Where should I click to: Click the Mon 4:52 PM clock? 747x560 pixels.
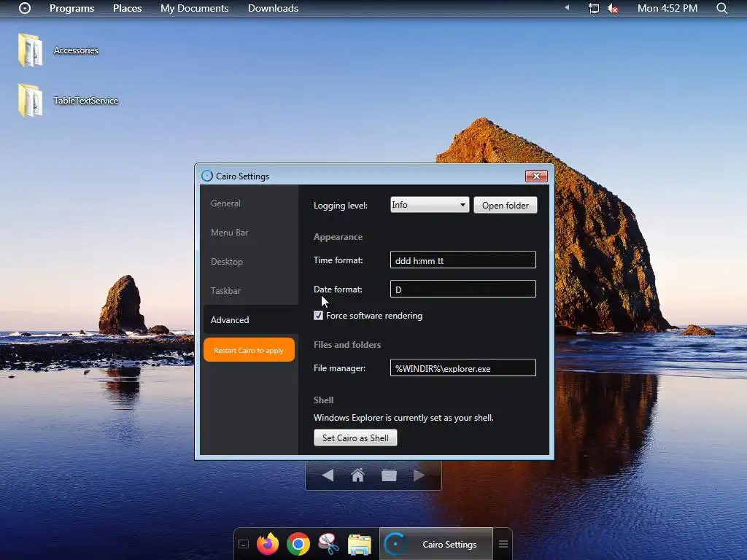pyautogui.click(x=667, y=8)
